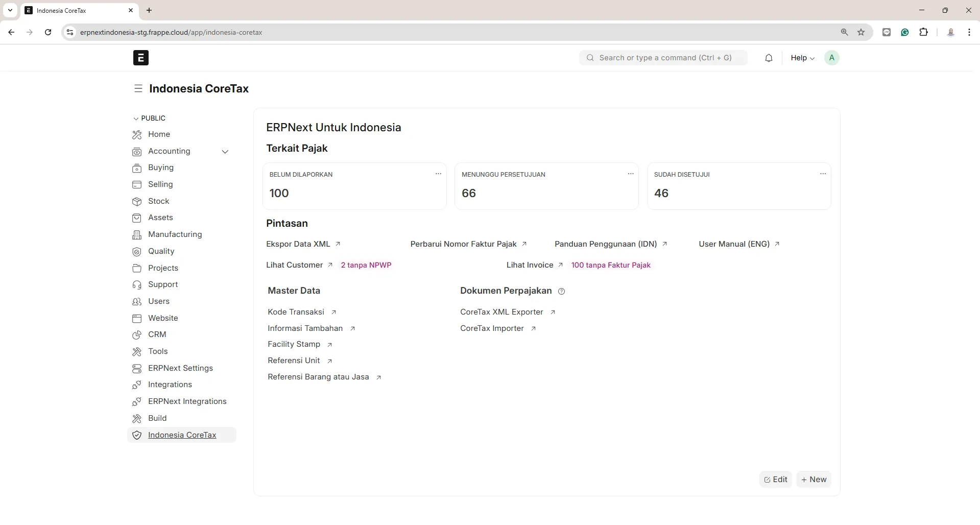The image size is (980, 525).
Task: Open the Help dropdown menu
Action: point(802,58)
